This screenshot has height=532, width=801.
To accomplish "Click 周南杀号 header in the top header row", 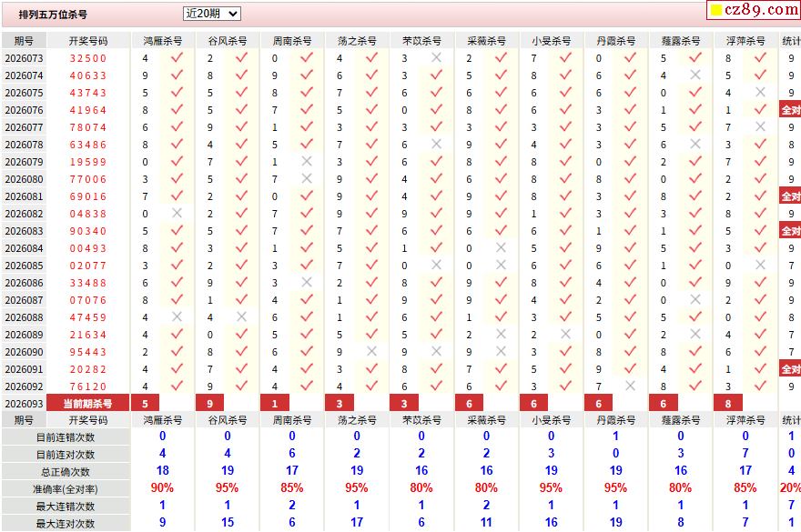I will coord(292,41).
